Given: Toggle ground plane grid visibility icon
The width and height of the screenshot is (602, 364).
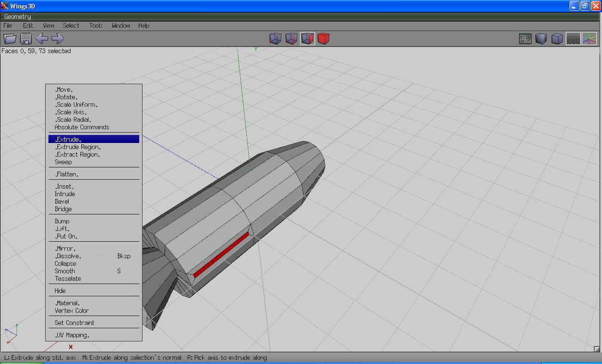Looking at the screenshot, I should [x=573, y=39].
